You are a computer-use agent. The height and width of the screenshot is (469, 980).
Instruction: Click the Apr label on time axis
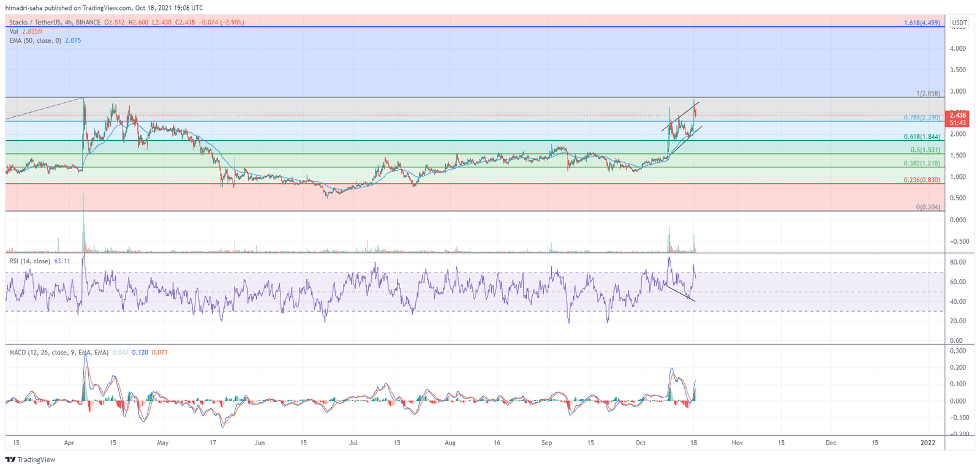69,443
